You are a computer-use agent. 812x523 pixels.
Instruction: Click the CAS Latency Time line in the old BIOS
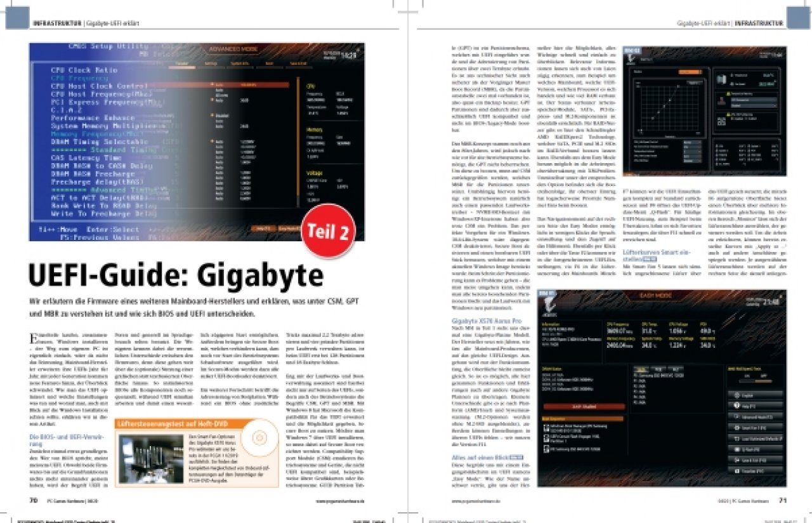86,157
